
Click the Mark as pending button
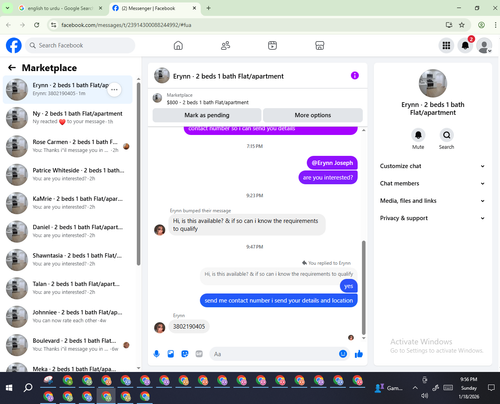coord(207,115)
